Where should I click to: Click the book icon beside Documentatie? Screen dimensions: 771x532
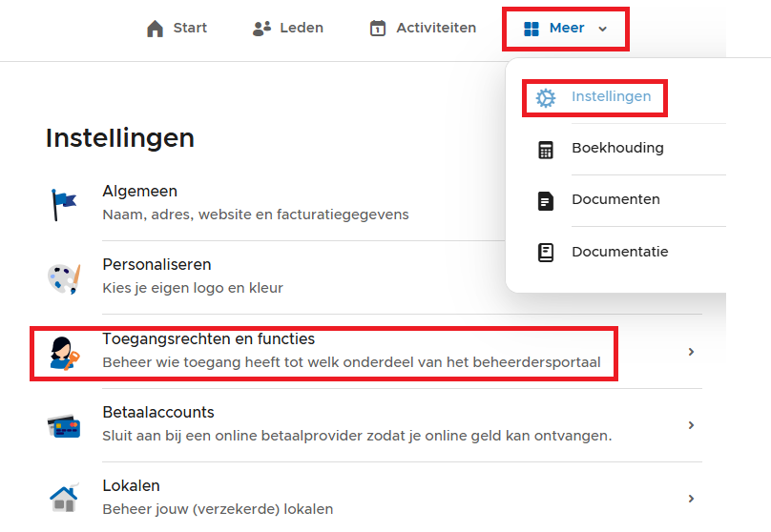coord(546,253)
